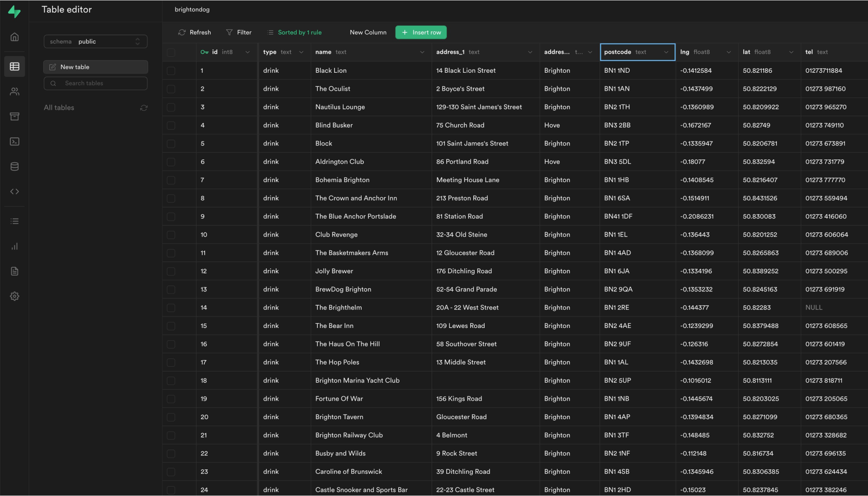The image size is (868, 496).
Task: Click the address cell '129-130 Saint James's Street'
Action: (x=485, y=107)
